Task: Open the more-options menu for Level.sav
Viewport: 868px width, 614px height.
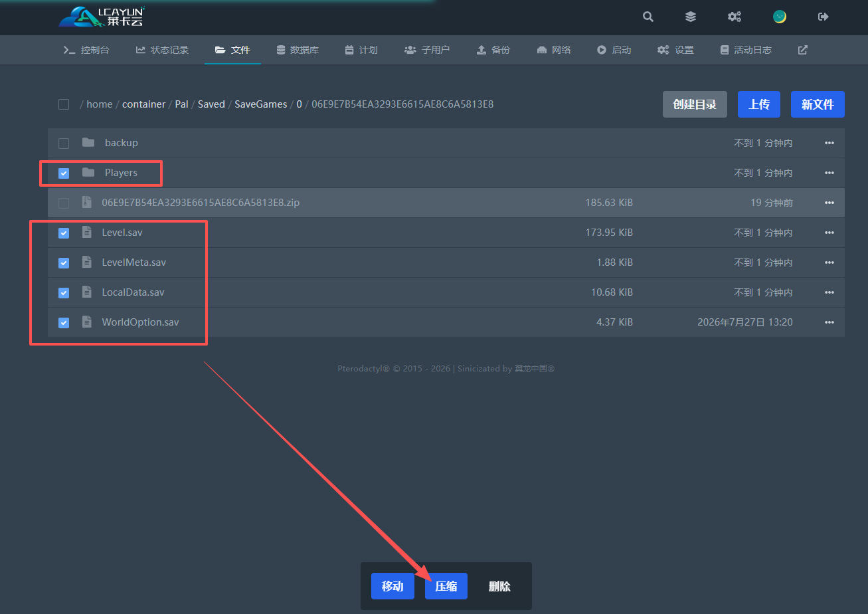Action: click(x=829, y=233)
